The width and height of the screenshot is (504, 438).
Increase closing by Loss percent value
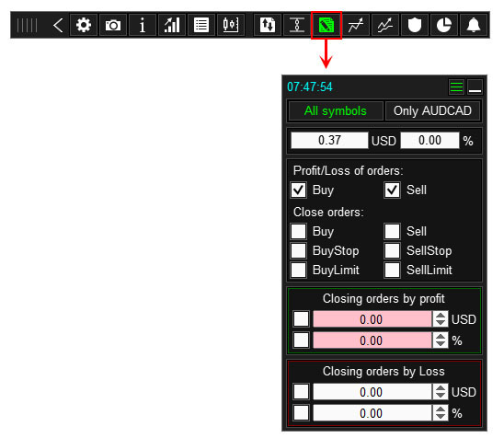pos(441,409)
